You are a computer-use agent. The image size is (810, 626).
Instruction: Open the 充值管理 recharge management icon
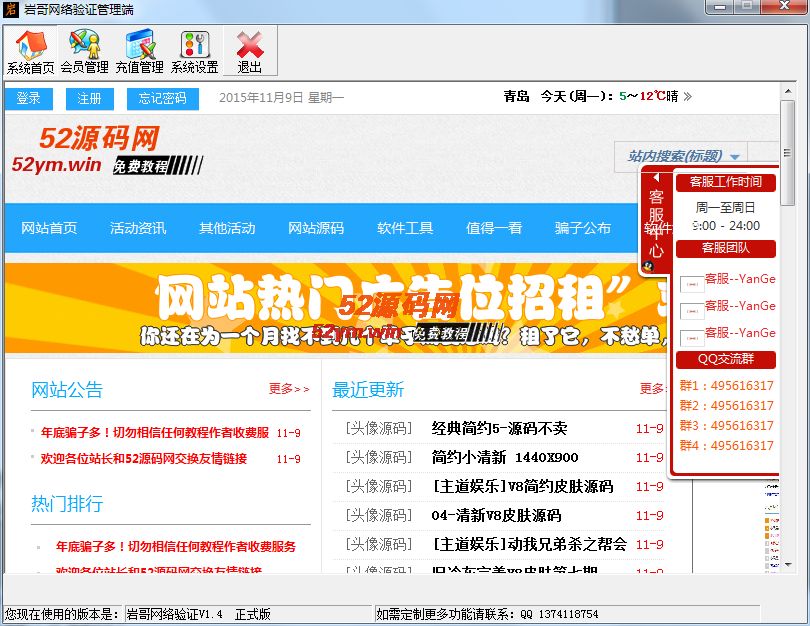[139, 51]
